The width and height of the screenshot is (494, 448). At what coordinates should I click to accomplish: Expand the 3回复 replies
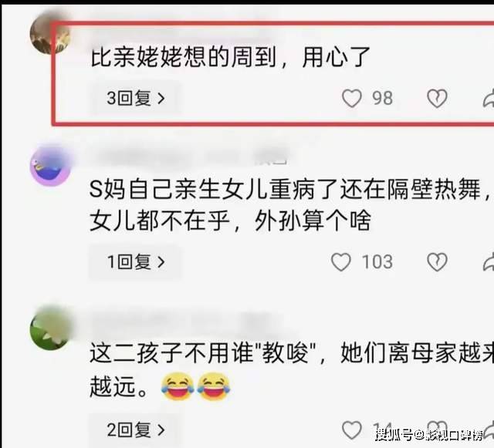point(136,98)
